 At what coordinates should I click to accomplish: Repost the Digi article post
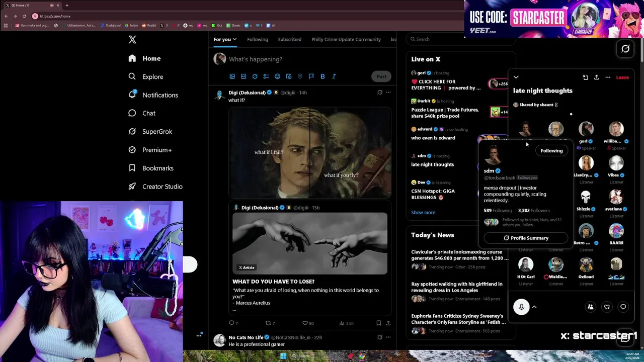pos(270,323)
